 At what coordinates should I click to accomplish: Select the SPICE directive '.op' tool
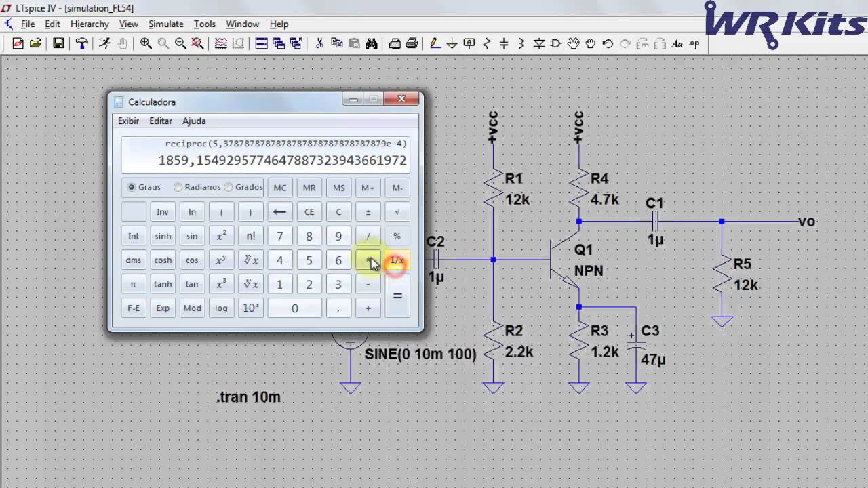click(694, 43)
